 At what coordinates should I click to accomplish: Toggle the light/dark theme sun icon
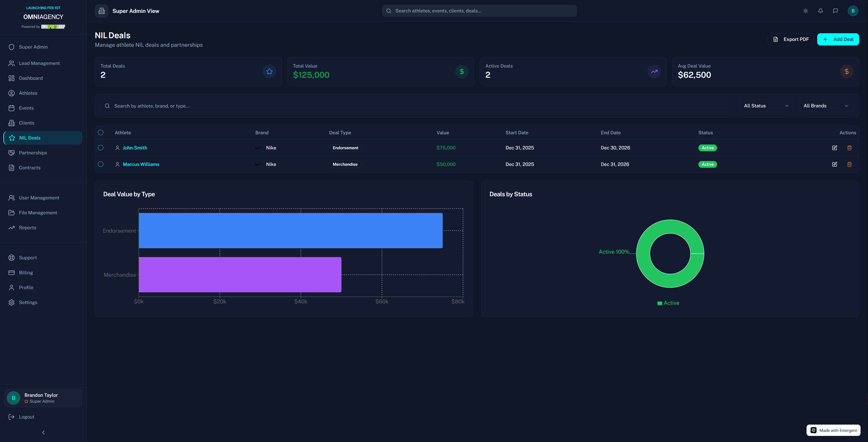pos(805,11)
